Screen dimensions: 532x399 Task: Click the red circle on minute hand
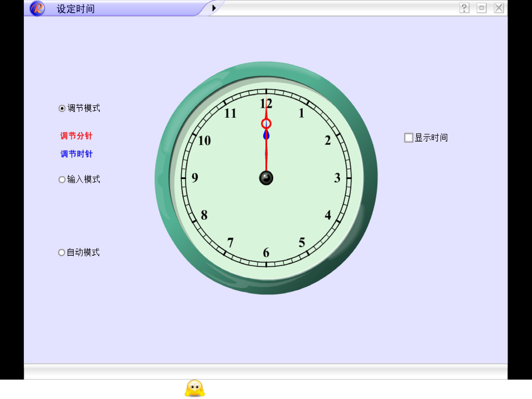[x=266, y=124]
